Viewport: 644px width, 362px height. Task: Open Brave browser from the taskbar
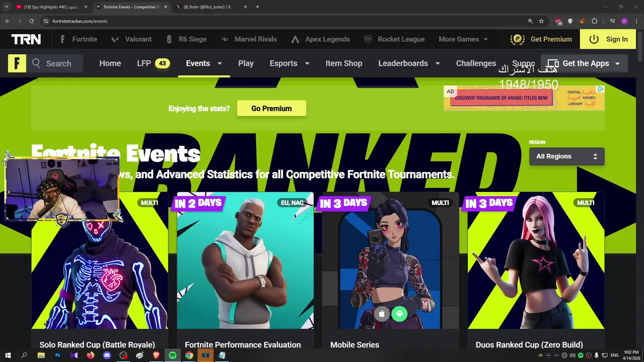tap(156, 355)
